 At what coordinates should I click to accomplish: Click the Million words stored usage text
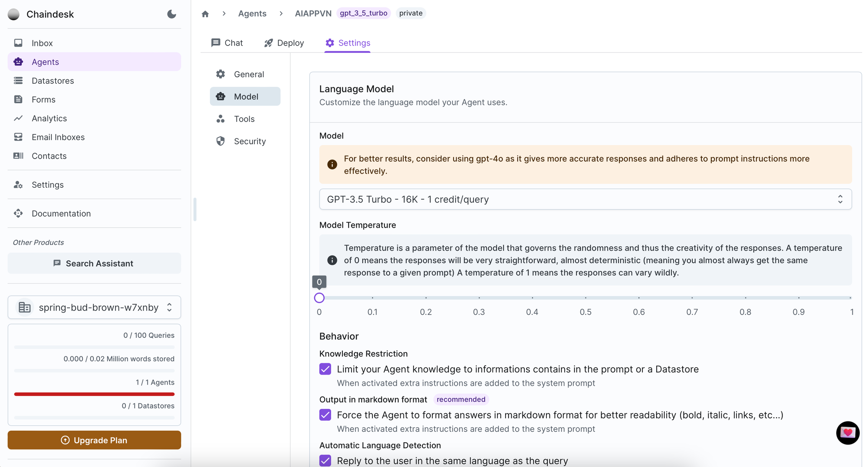click(119, 359)
